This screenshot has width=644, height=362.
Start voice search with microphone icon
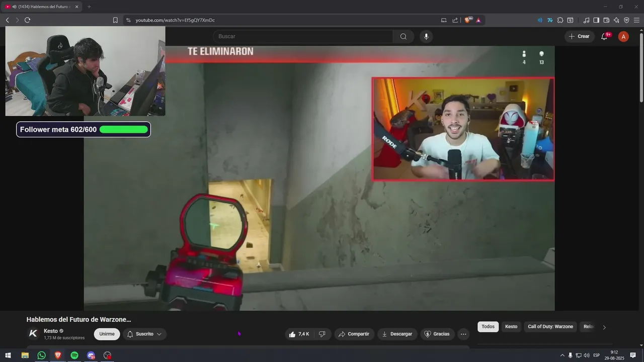426,36
